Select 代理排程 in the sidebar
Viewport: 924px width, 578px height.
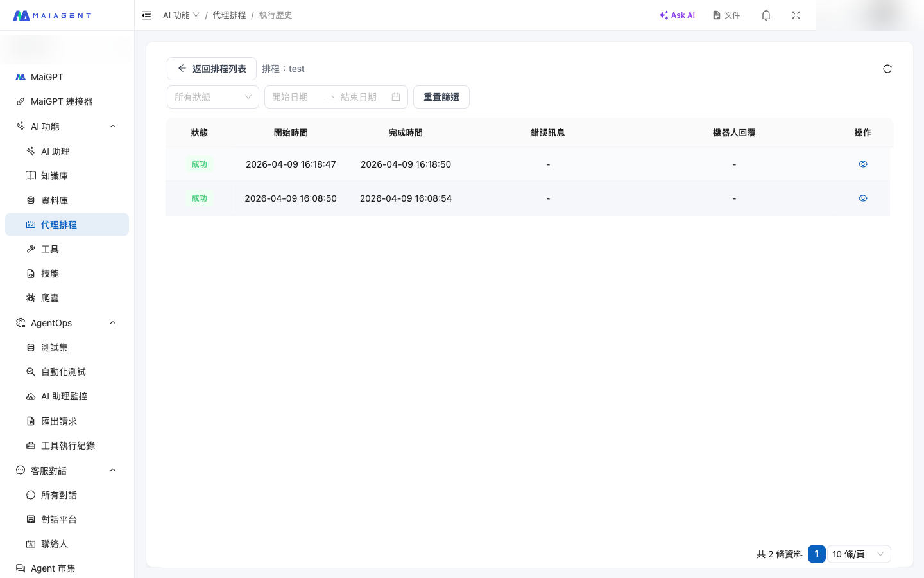pos(67,225)
